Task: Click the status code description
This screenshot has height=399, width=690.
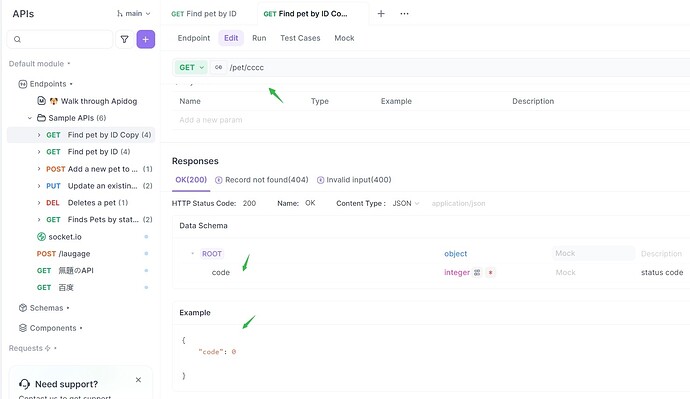Action: (x=662, y=273)
